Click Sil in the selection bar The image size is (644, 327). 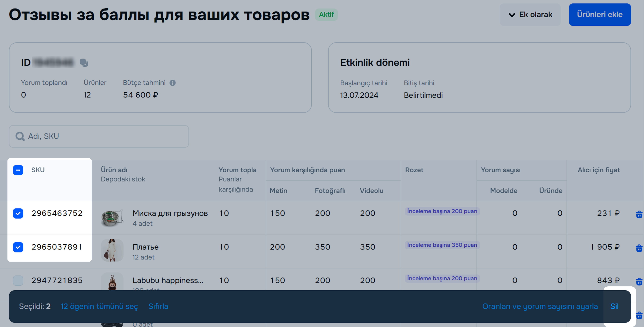pyautogui.click(x=614, y=306)
